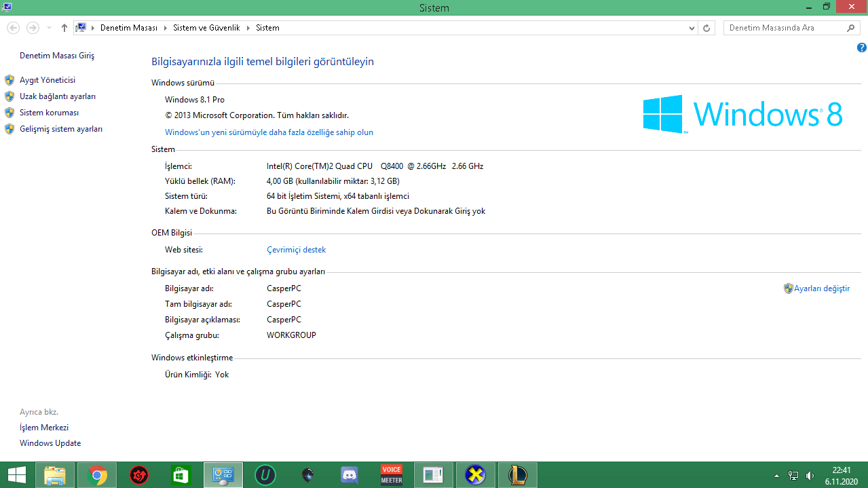Open Windows Update link
868x488 pixels.
click(50, 443)
